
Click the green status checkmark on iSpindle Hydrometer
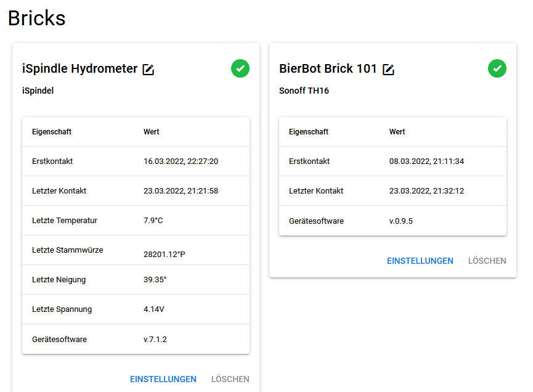(x=240, y=68)
